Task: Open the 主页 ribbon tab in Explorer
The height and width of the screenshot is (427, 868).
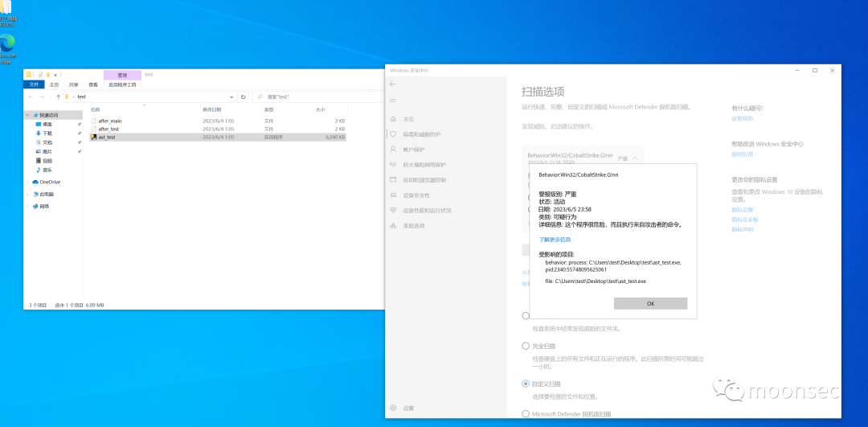Action: click(x=54, y=84)
